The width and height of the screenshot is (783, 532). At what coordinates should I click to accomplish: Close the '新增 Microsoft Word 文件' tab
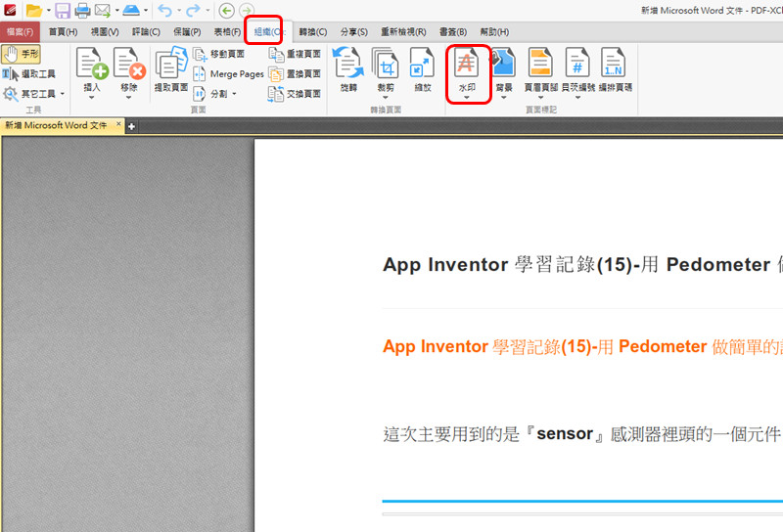(x=118, y=124)
